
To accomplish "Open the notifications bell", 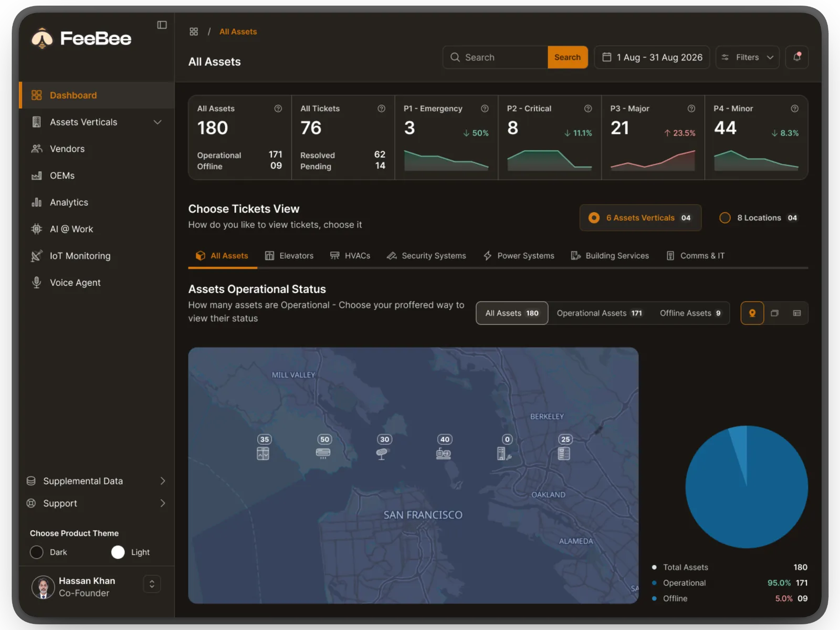I will pyautogui.click(x=796, y=57).
